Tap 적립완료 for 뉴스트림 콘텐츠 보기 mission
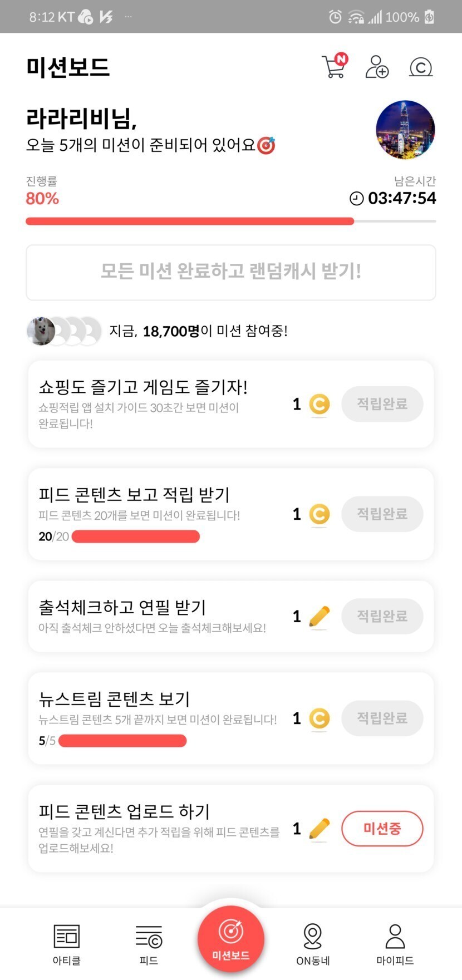Viewport: 462px width, 980px height. click(x=382, y=718)
